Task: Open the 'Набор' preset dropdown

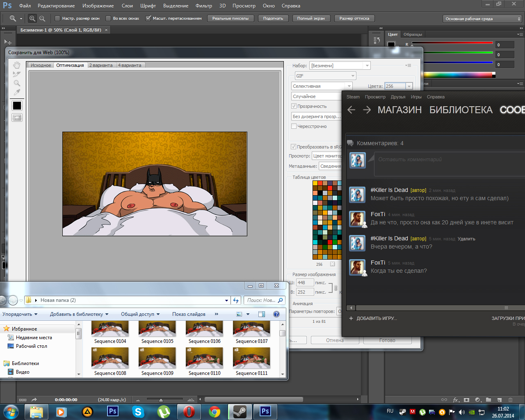Action: 340,66
